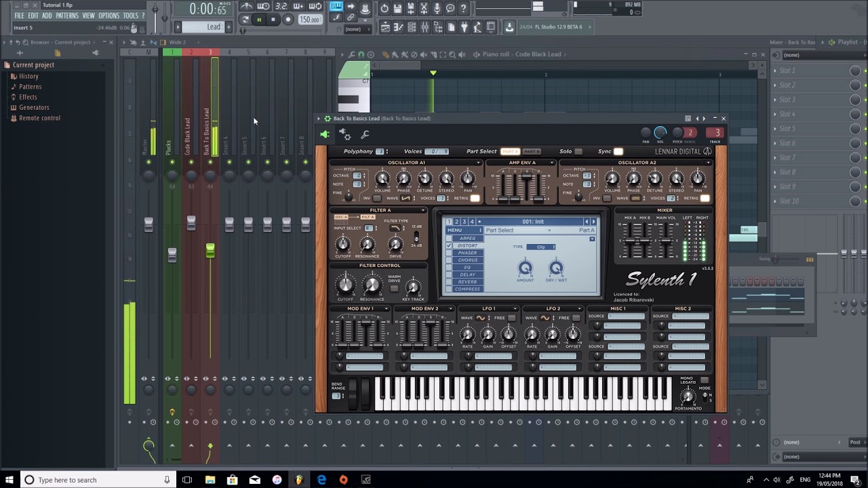This screenshot has width=868, height=488.
Task: Open ADD menu
Action: [x=47, y=16]
